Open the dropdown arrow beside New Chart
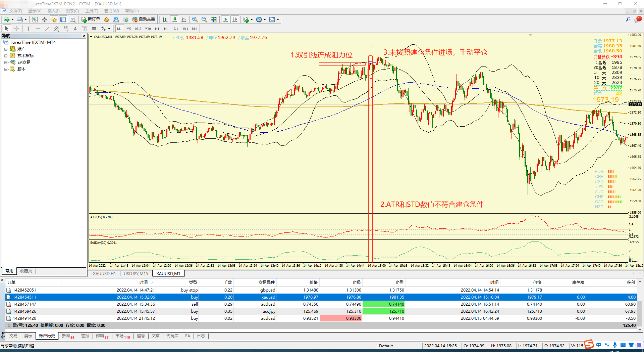 [12, 19]
